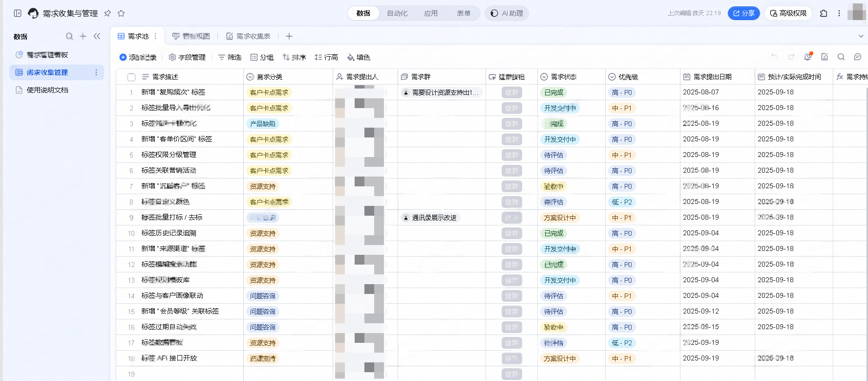868x381 pixels.
Task: Open the record search magnifier in the toolbar
Action: tap(841, 57)
